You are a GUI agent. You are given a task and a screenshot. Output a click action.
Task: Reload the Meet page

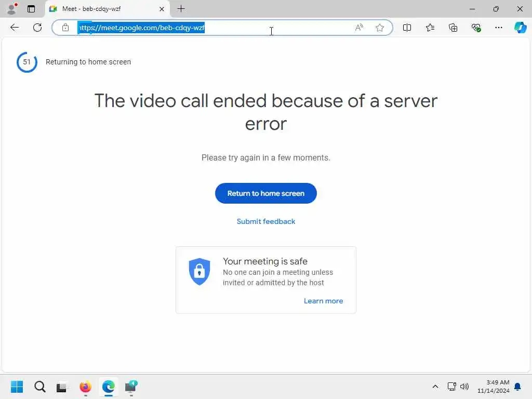pyautogui.click(x=37, y=28)
